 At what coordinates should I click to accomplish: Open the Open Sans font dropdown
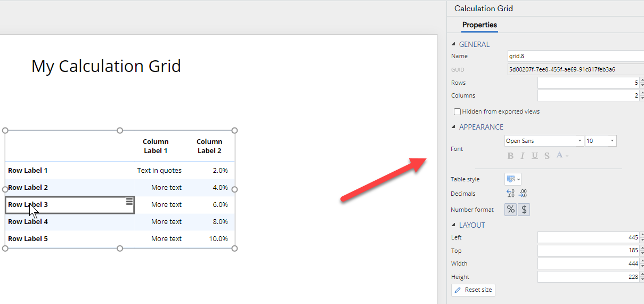[544, 141]
